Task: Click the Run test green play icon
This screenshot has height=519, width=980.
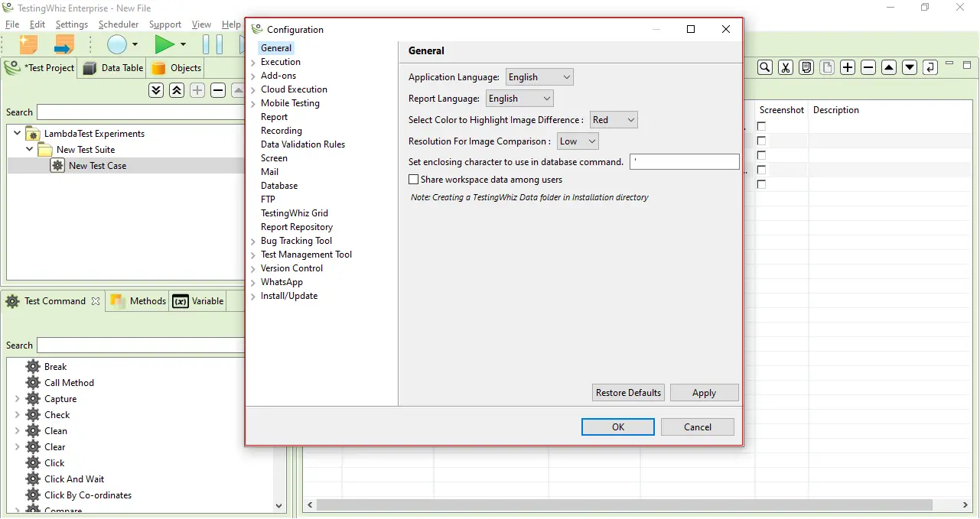Action: click(x=165, y=44)
